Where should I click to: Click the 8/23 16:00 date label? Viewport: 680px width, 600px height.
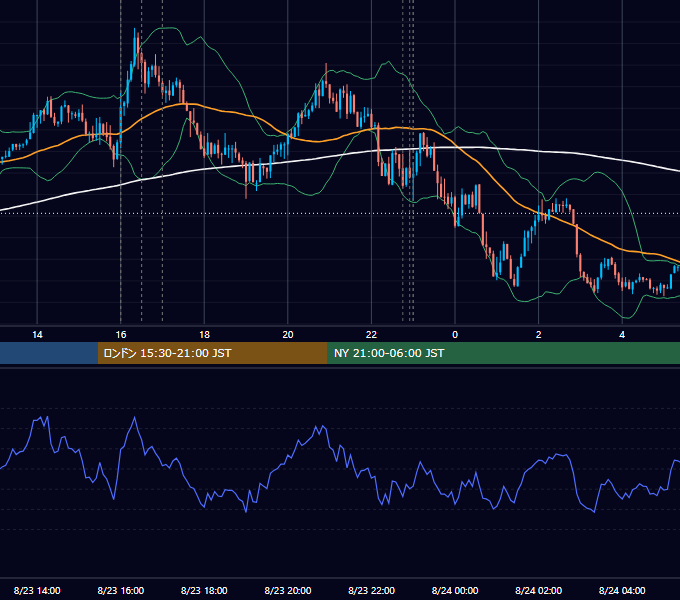[x=121, y=590]
